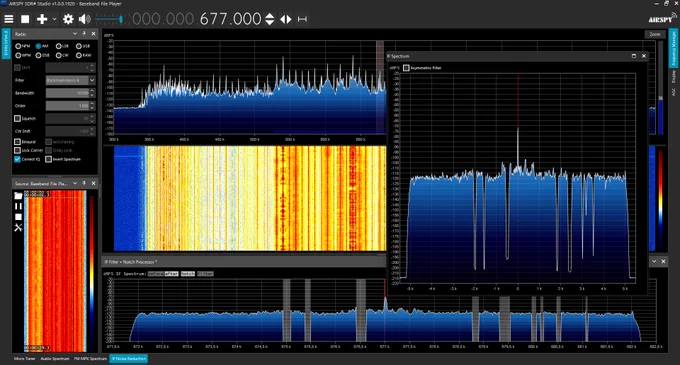Close the IF Filter + Notch Processor panel

point(663,261)
